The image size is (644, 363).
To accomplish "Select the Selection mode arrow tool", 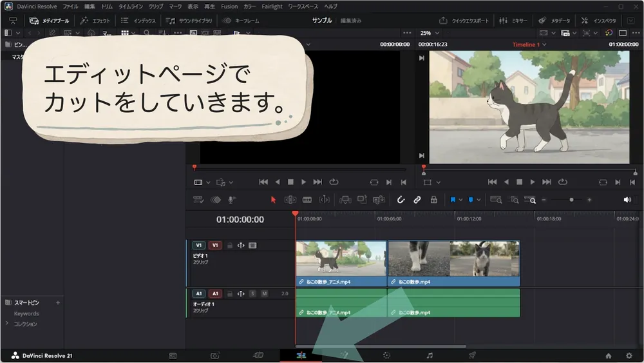I will (x=273, y=200).
